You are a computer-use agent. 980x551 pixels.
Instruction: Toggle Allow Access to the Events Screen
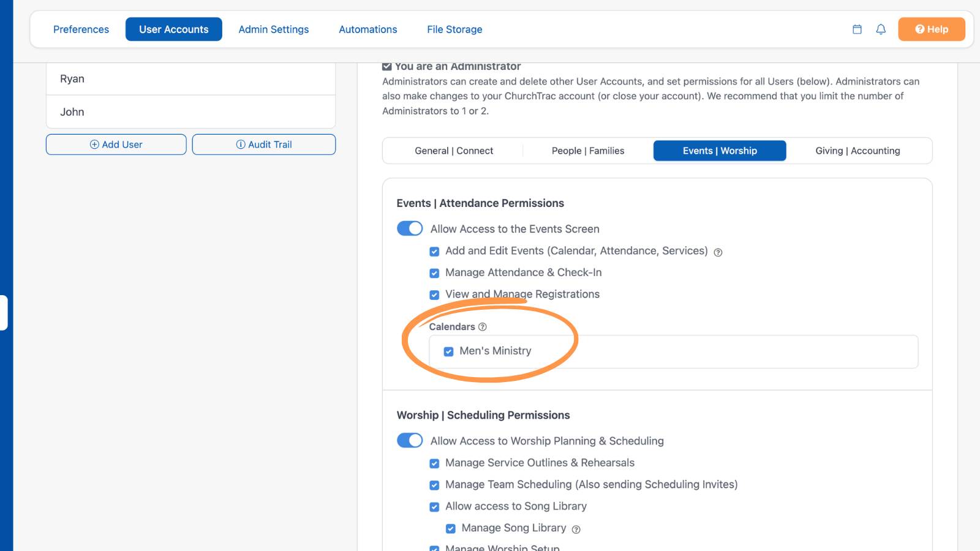[410, 228]
